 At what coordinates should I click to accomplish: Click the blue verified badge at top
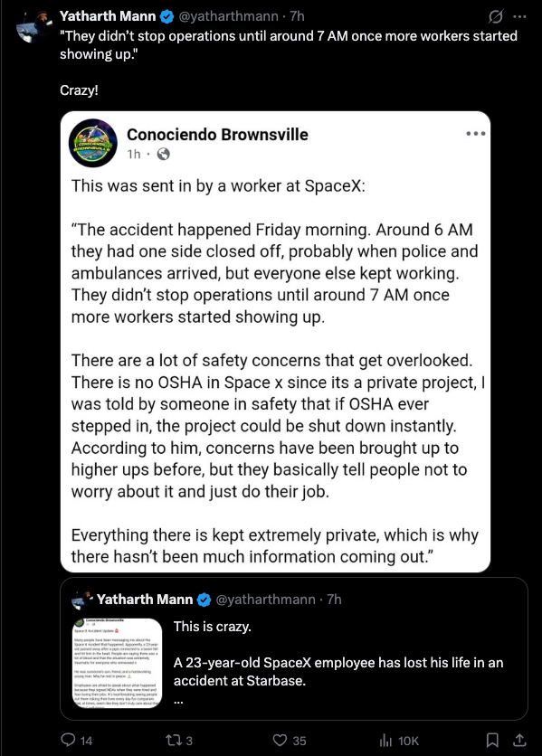(166, 17)
